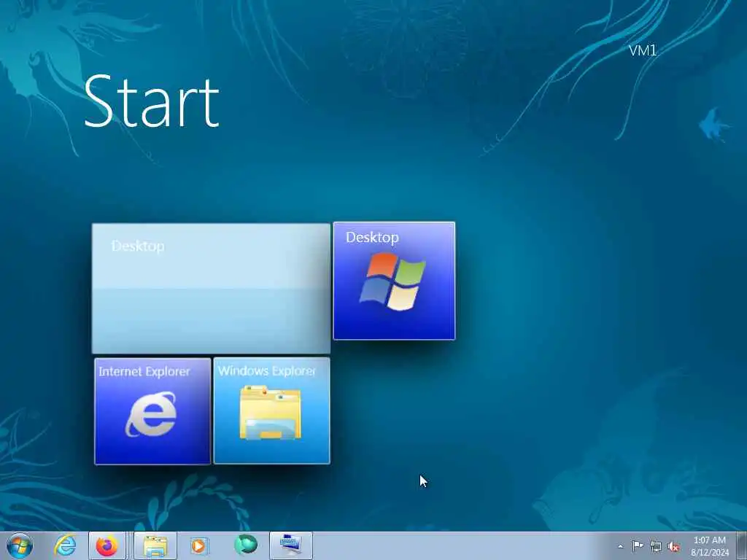
Task: Open the Windows Explorer tile
Action: click(271, 411)
